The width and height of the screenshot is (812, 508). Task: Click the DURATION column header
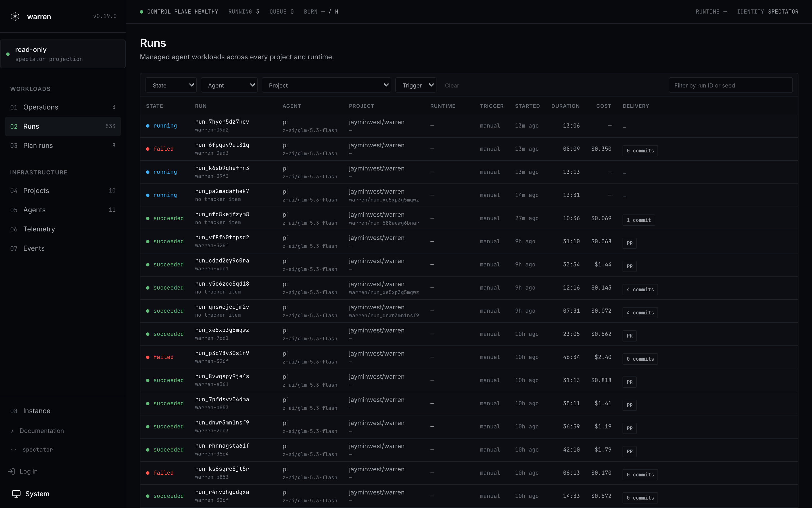pyautogui.click(x=565, y=106)
